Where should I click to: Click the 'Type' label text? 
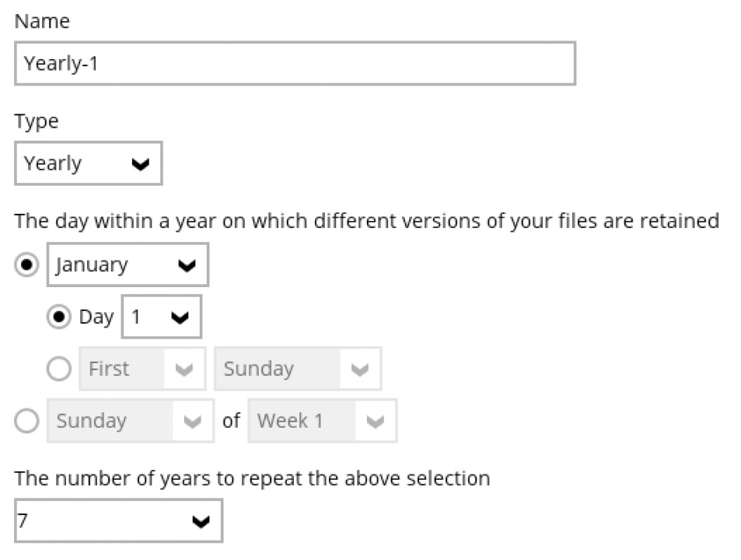pyautogui.click(x=37, y=121)
